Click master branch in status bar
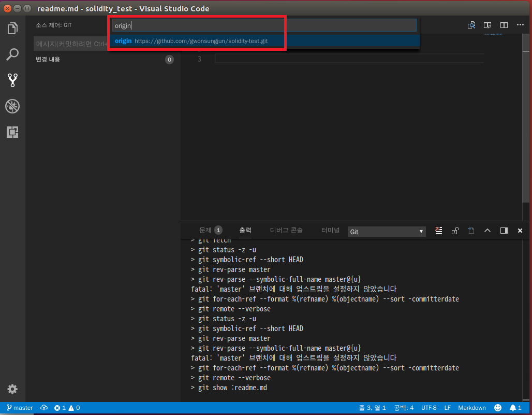This screenshot has height=415, width=532. (x=20, y=408)
